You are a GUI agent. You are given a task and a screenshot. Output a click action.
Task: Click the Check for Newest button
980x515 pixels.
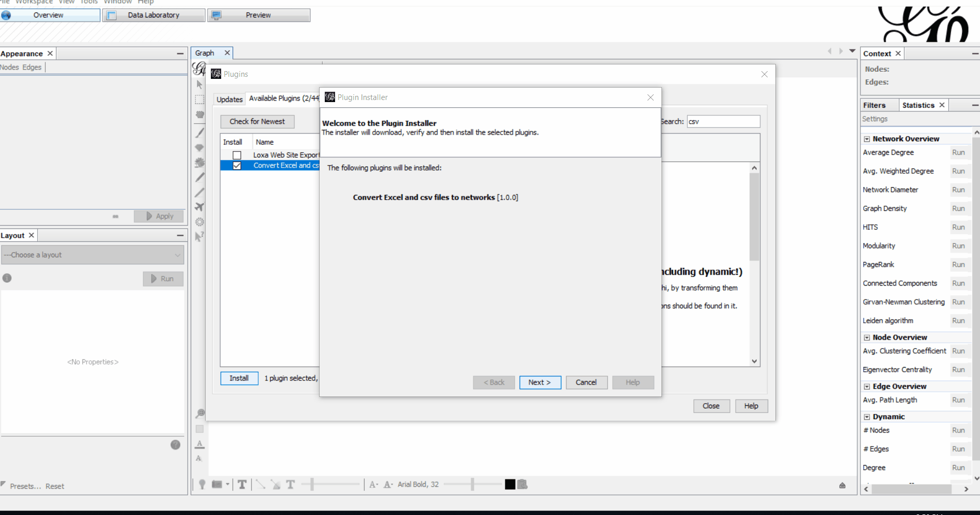(x=257, y=122)
